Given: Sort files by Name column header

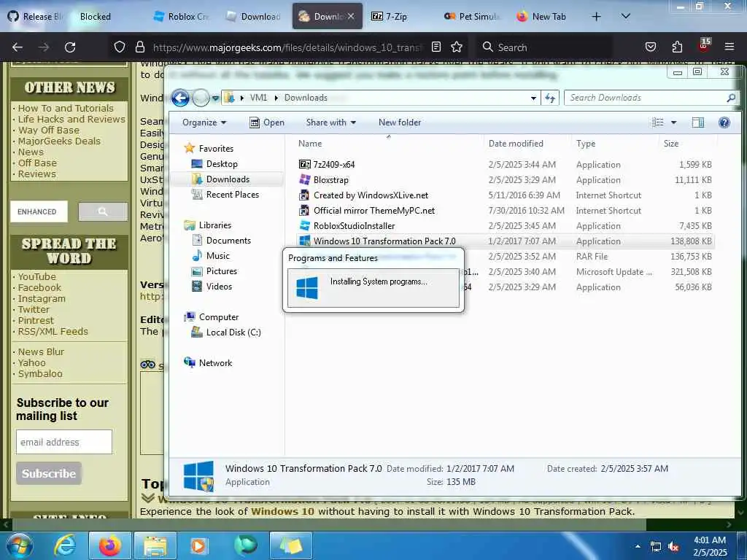Looking at the screenshot, I should (x=310, y=144).
